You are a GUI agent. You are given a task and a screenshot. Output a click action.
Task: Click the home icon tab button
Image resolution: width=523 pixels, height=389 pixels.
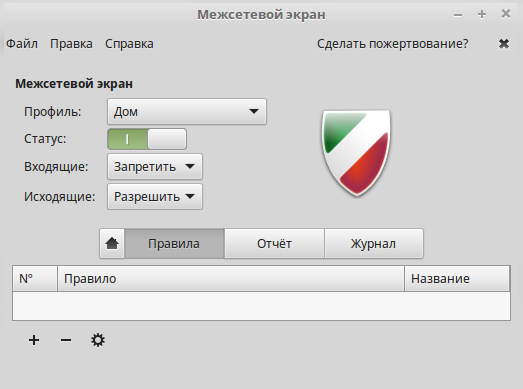[x=112, y=244]
